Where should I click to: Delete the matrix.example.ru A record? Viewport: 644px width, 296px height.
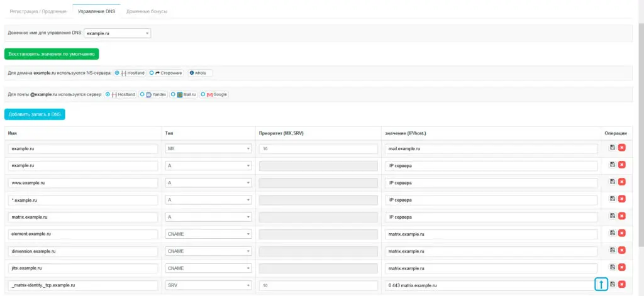point(622,216)
